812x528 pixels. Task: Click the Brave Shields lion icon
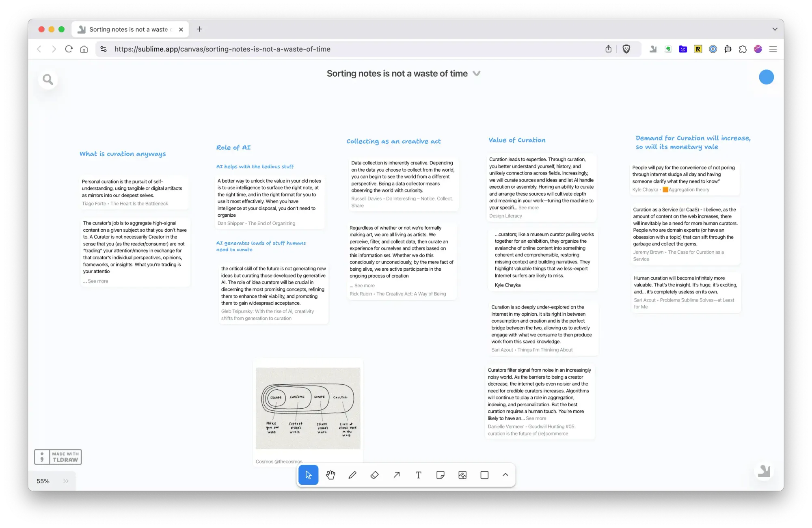[626, 49]
